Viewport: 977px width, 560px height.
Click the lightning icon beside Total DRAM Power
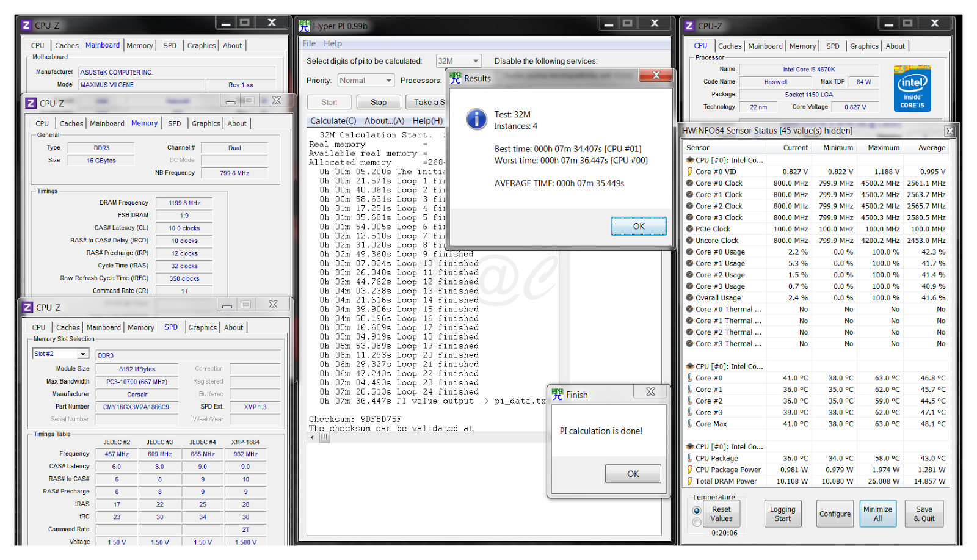(x=690, y=481)
